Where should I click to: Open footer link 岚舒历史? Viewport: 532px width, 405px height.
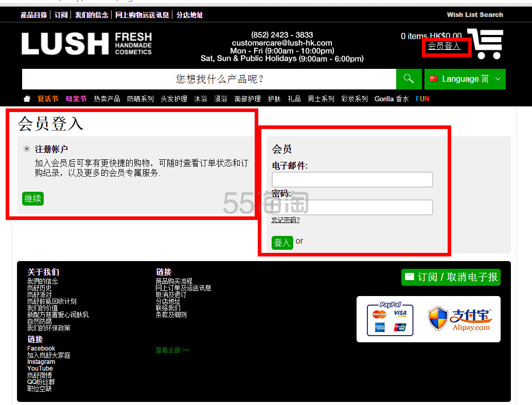[x=39, y=288]
